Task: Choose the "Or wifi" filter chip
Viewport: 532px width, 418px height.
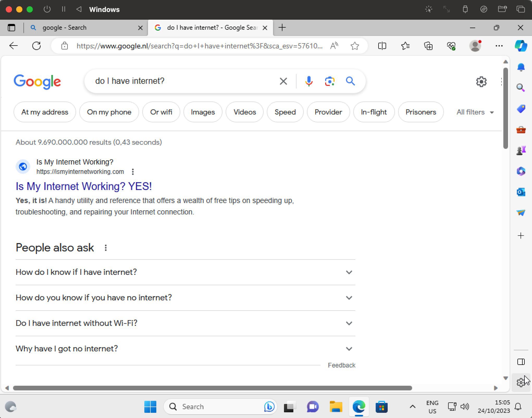Action: point(161,112)
